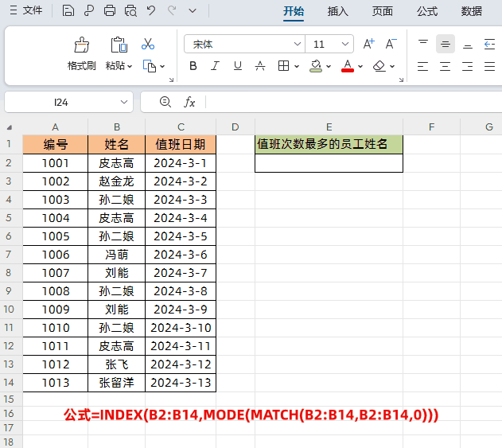The width and height of the screenshot is (502, 448).
Task: Click the Paste (粘贴) clipboard icon
Action: pyautogui.click(x=119, y=45)
